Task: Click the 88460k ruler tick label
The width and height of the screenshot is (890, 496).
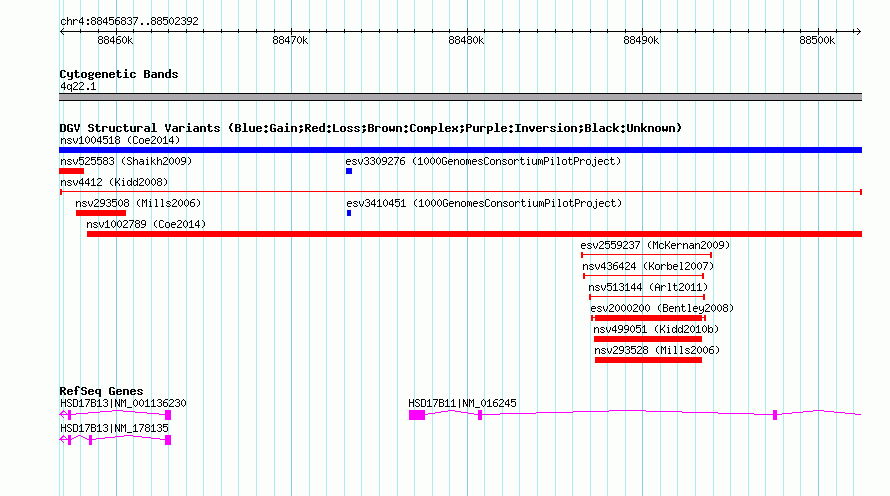Action: (x=115, y=40)
